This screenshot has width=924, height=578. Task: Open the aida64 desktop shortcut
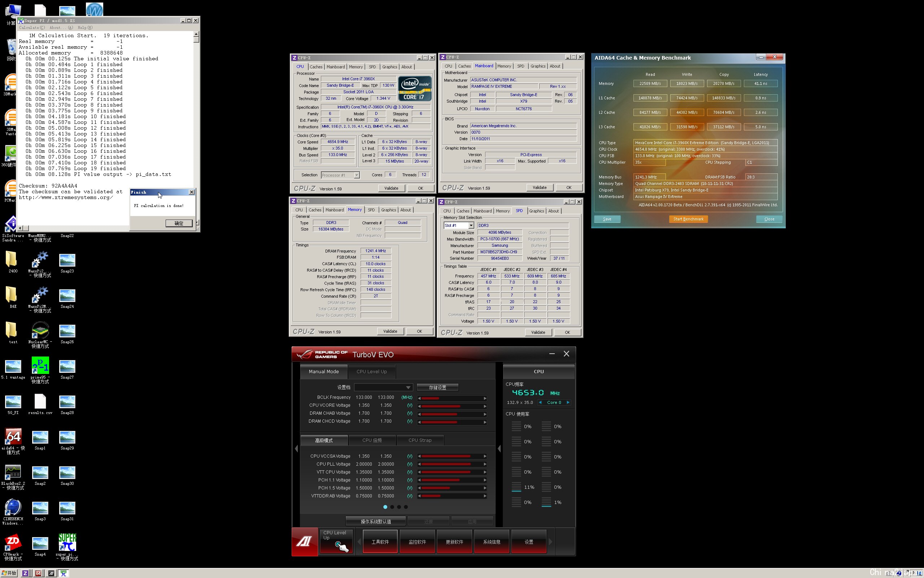(13, 441)
